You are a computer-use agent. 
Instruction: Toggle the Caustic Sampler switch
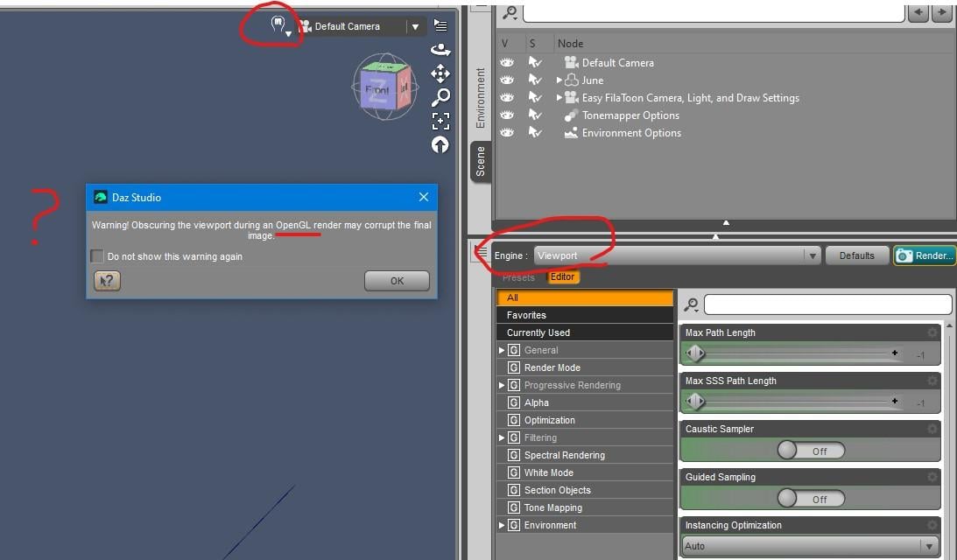coord(811,451)
